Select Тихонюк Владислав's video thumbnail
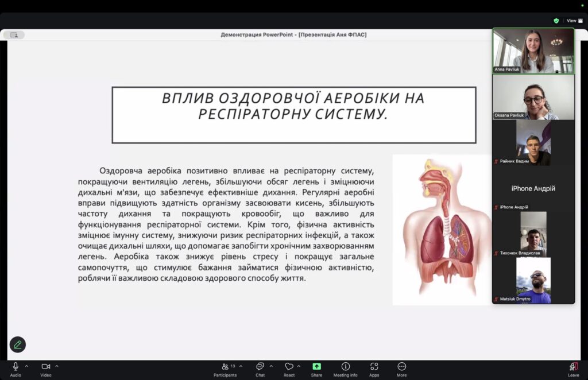Viewport: 588px width, 380px height. point(533,235)
